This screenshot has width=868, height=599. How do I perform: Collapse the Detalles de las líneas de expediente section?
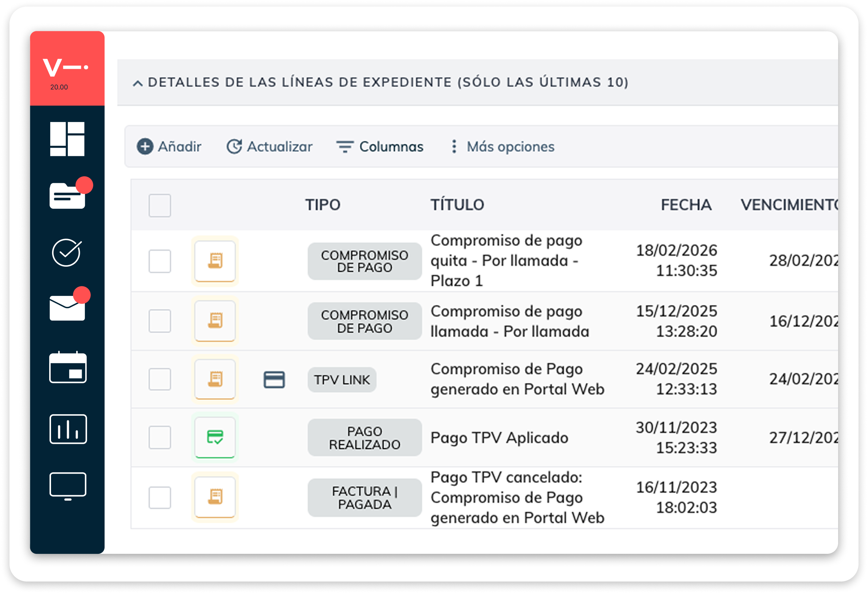[138, 83]
